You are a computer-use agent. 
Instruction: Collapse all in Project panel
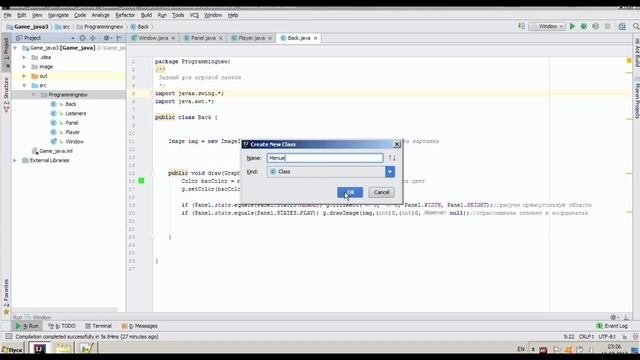pyautogui.click(x=93, y=38)
